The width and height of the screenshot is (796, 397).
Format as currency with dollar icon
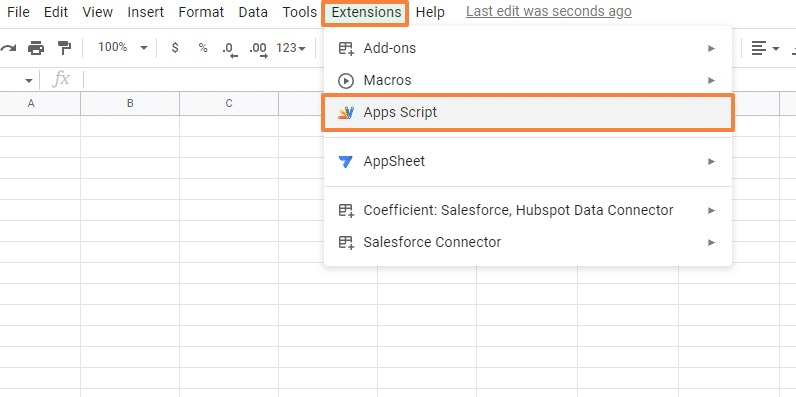coord(175,48)
